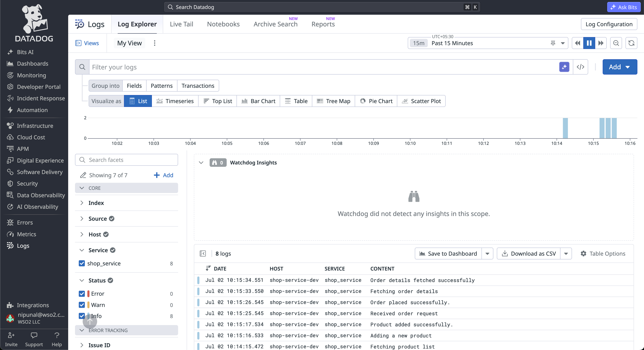Open My View options menu
This screenshot has width=644, height=350.
[x=154, y=43]
